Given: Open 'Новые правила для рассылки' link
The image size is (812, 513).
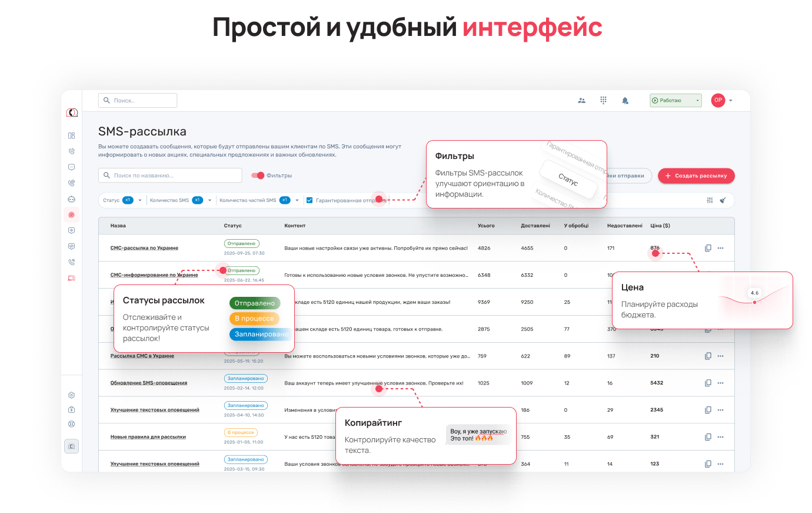Looking at the screenshot, I should tap(148, 437).
